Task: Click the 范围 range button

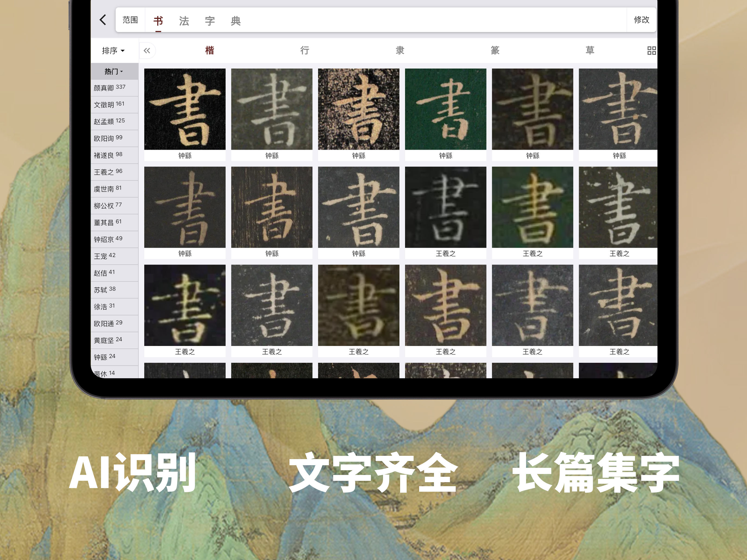Action: pyautogui.click(x=130, y=20)
